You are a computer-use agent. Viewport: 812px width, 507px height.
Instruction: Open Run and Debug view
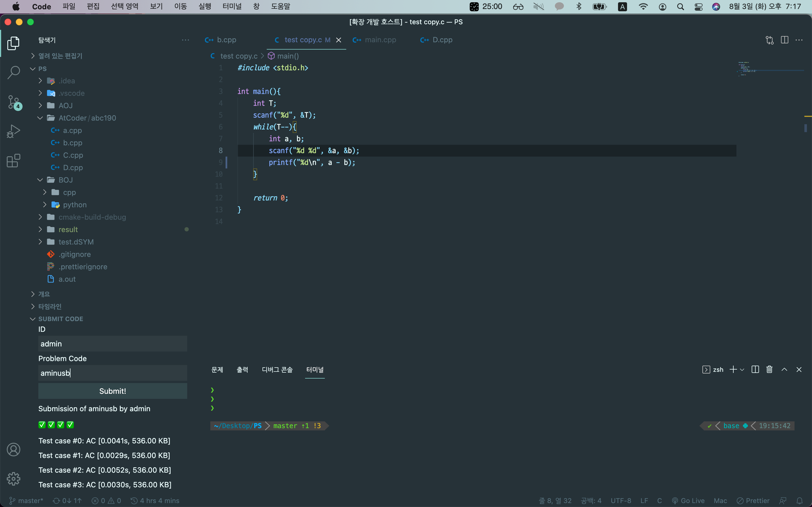coord(14,131)
